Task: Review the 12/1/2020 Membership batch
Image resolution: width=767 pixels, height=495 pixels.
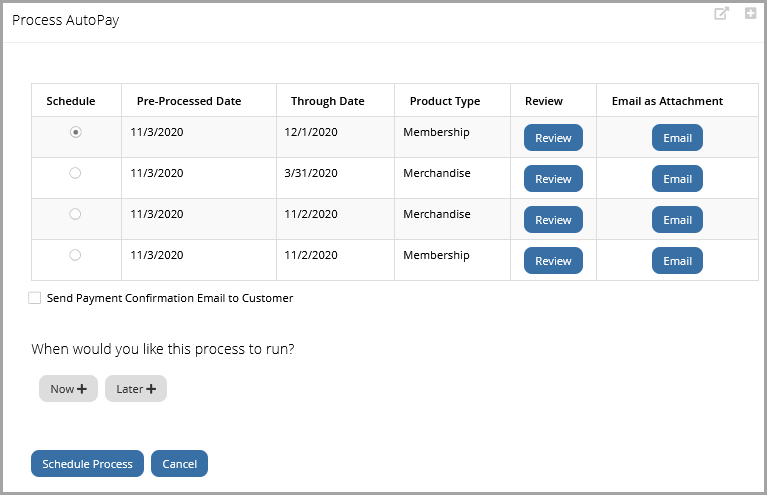Action: [553, 138]
